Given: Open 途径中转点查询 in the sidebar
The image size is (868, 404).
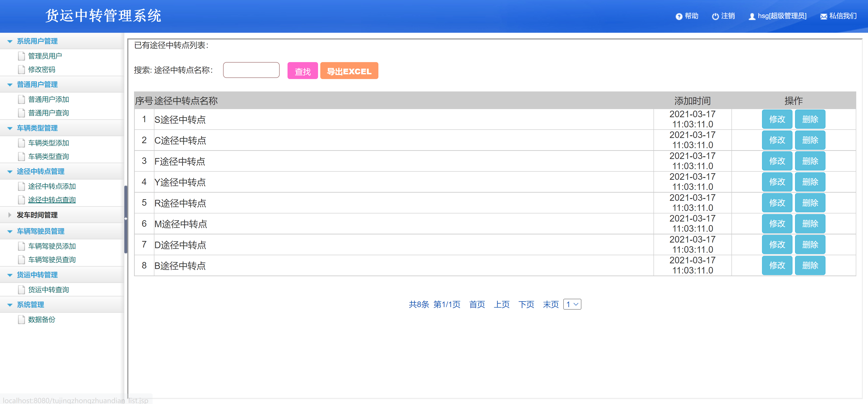Looking at the screenshot, I should [52, 200].
